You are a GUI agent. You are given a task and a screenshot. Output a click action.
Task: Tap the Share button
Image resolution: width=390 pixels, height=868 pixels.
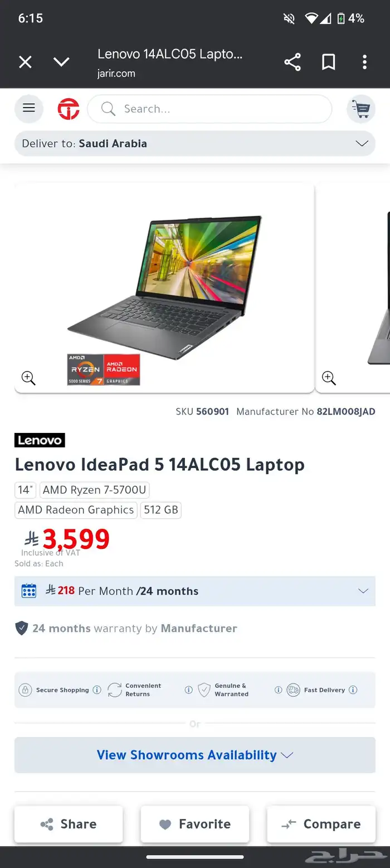69,824
